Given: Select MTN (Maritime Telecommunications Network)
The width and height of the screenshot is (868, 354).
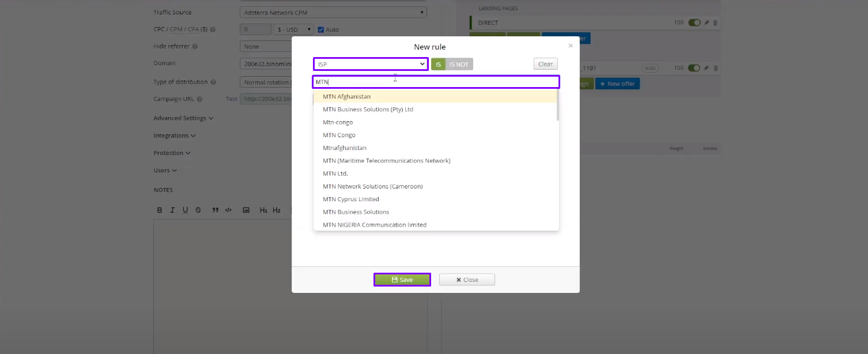Looking at the screenshot, I should pos(435,160).
